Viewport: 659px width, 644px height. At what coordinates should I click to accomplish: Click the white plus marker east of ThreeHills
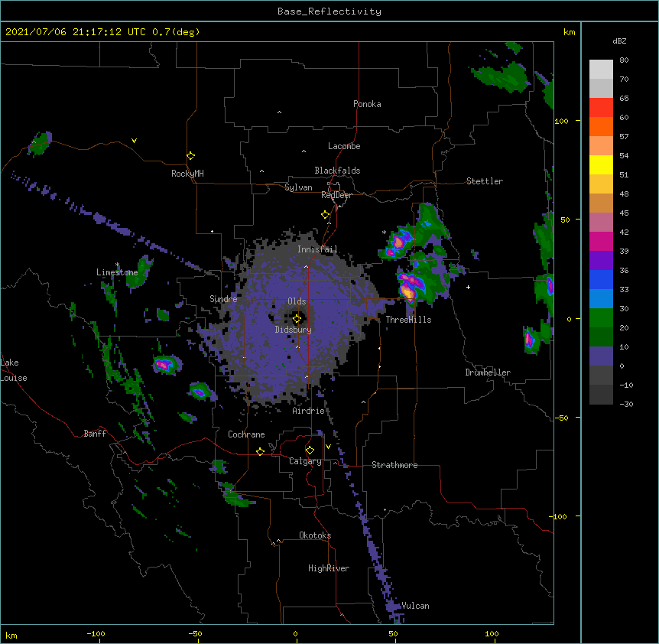(468, 287)
